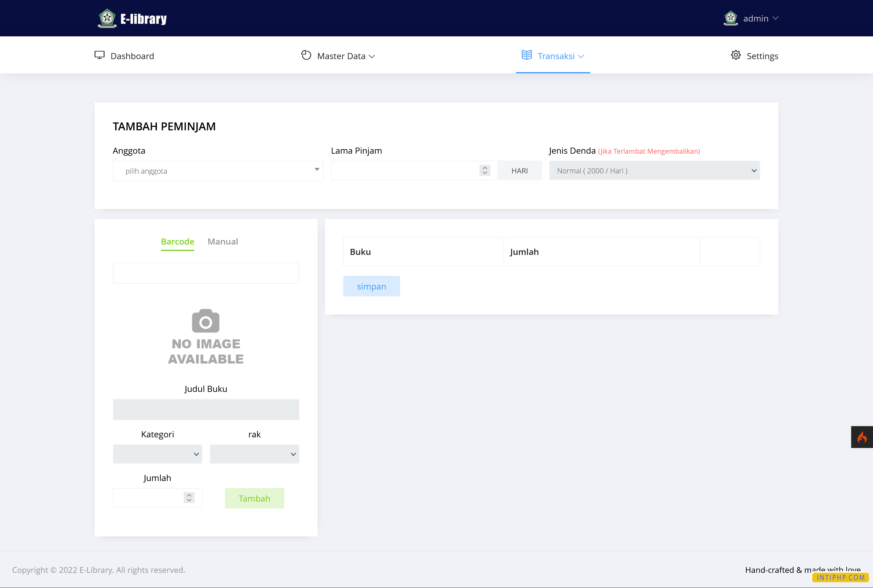
Task: Focus the barcode input field
Action: tap(206, 273)
